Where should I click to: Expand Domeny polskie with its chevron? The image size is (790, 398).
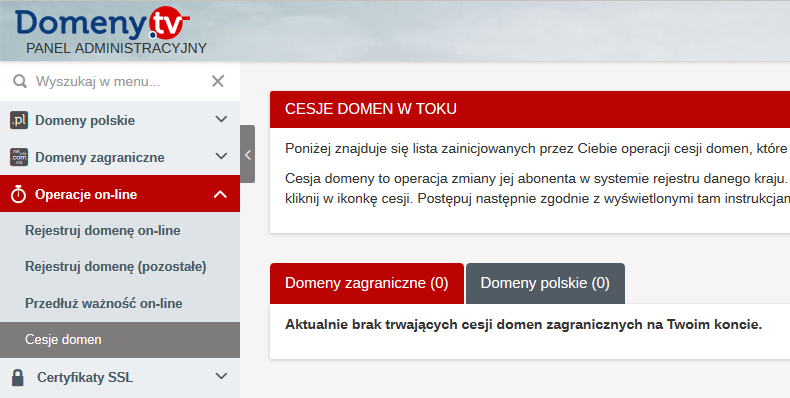click(x=221, y=119)
